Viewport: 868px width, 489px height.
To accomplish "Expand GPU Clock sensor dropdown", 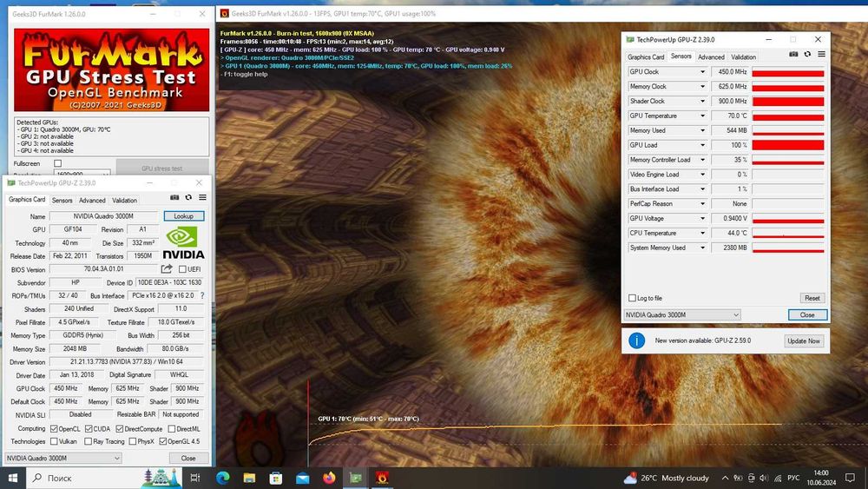I will click(x=702, y=72).
